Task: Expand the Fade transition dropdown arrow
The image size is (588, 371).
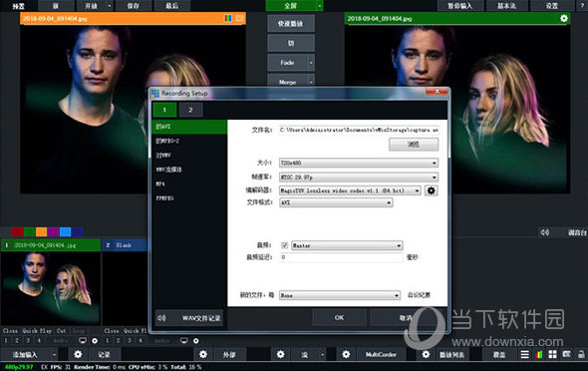Action: (311, 63)
